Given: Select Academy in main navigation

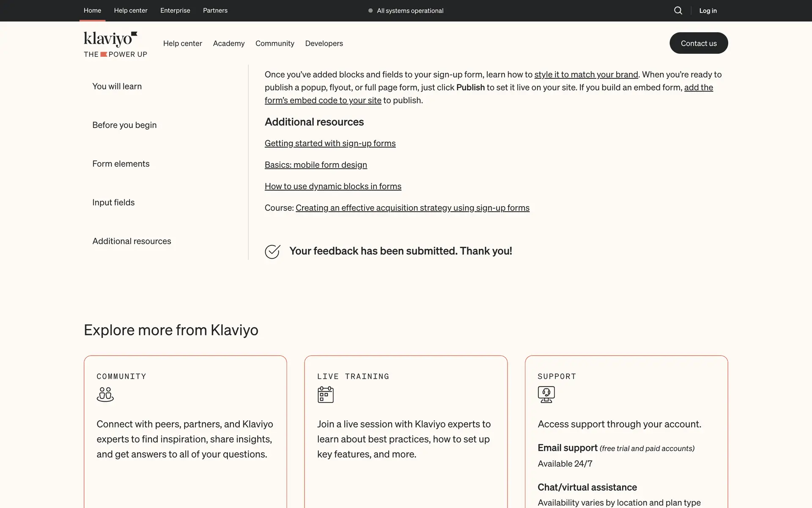Looking at the screenshot, I should click(x=229, y=44).
